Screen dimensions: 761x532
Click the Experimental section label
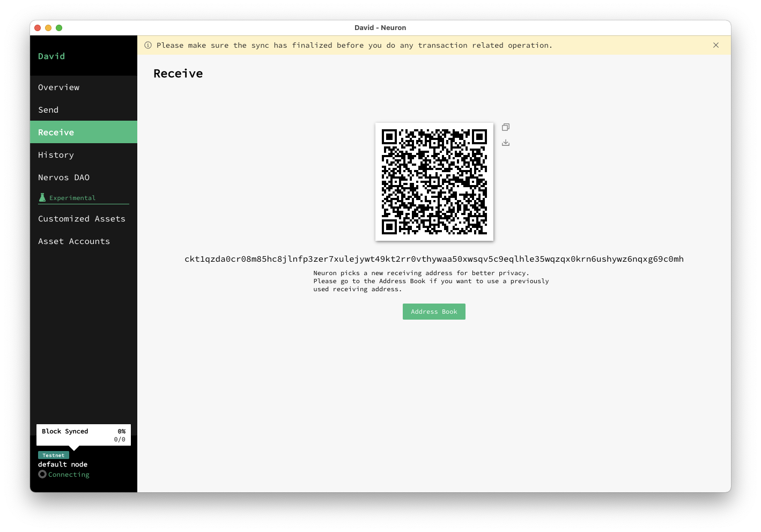(x=72, y=198)
